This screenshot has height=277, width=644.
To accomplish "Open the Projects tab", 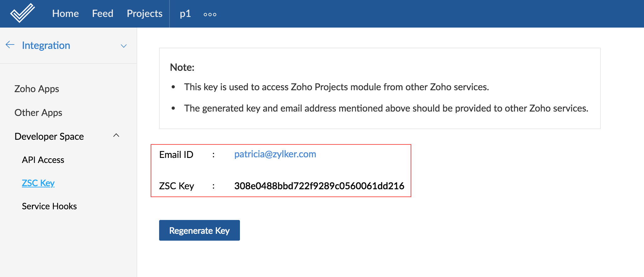I will [144, 13].
